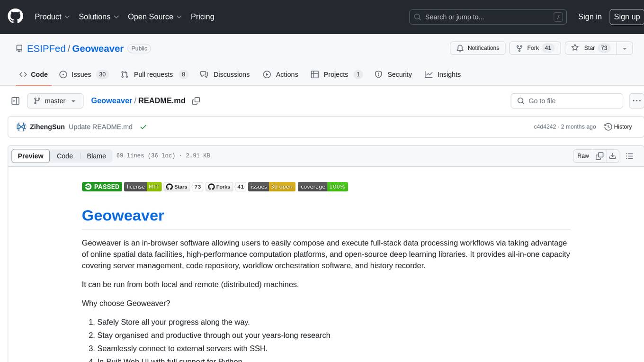Click the PASSED build badge
The width and height of the screenshot is (644, 362).
point(102,187)
